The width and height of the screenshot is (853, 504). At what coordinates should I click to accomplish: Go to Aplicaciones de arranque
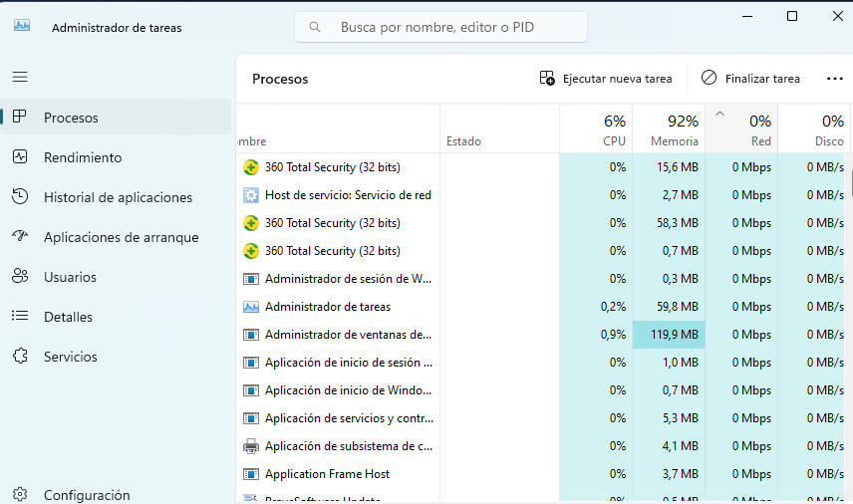pyautogui.click(x=116, y=237)
